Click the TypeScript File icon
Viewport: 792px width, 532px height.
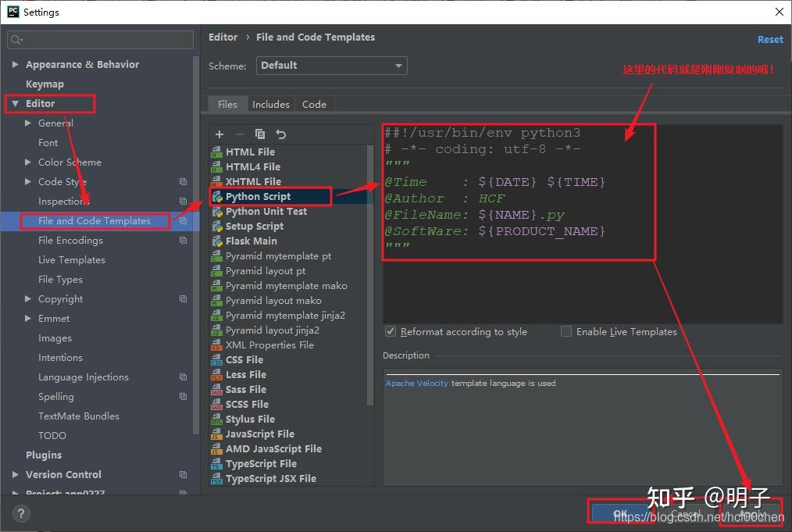tap(216, 464)
